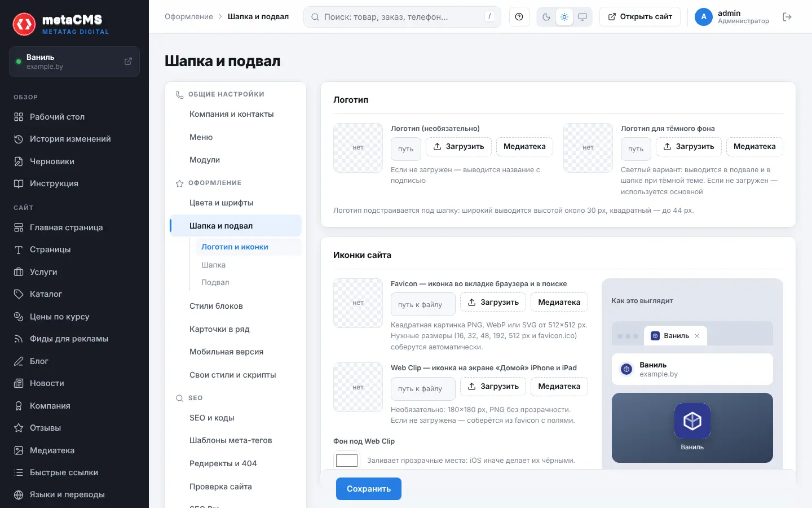Click the Цены по курсу coins icon
The width and height of the screenshot is (812, 508).
pyautogui.click(x=19, y=317)
